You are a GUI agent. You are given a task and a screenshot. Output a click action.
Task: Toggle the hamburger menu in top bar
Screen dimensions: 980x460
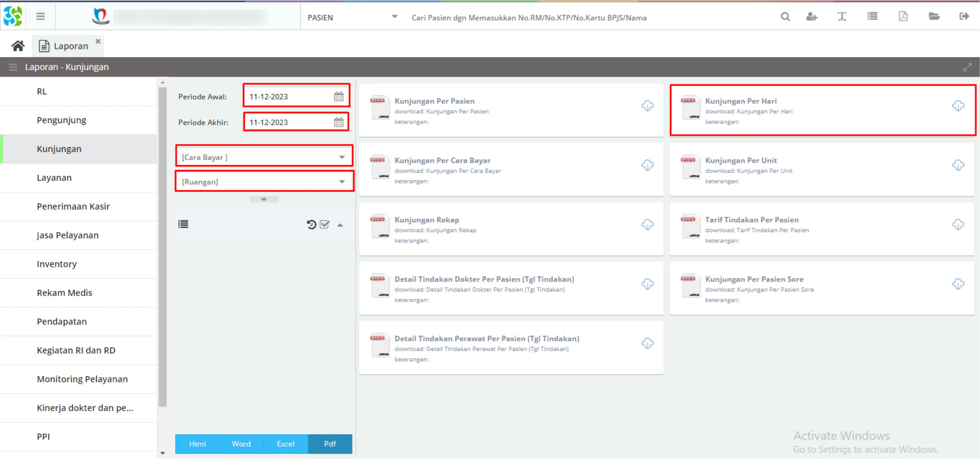[x=40, y=17]
